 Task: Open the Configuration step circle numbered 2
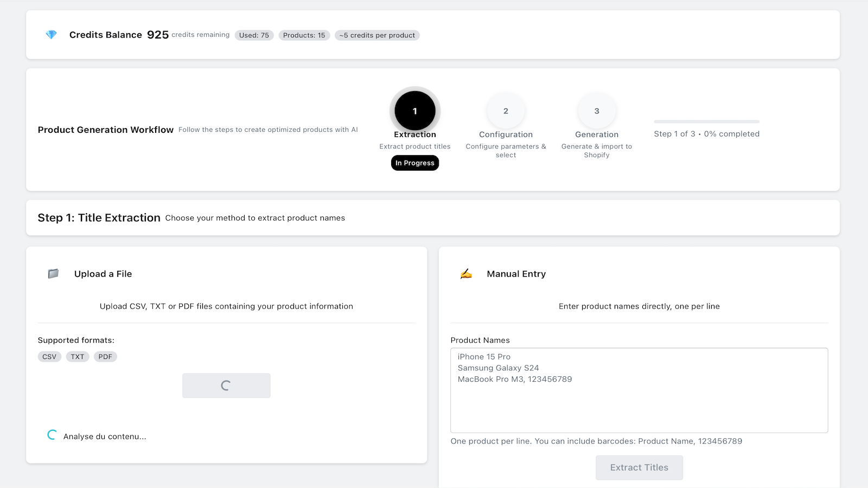(x=506, y=111)
